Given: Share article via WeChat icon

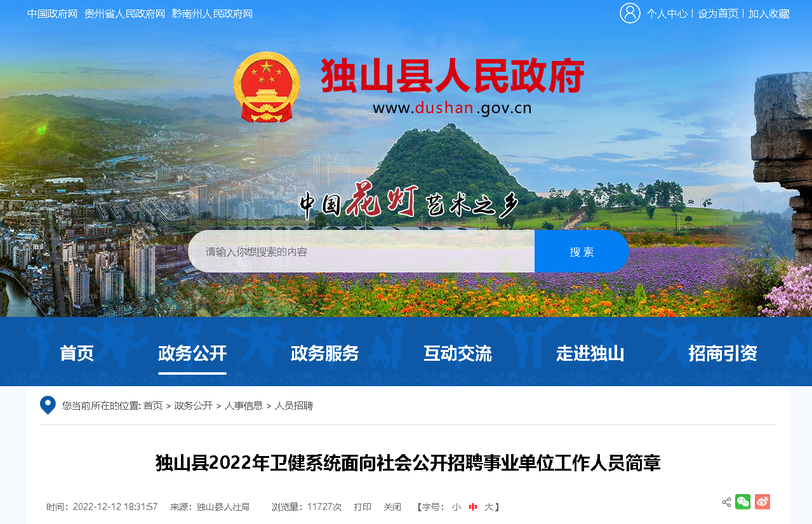Looking at the screenshot, I should pos(743,502).
